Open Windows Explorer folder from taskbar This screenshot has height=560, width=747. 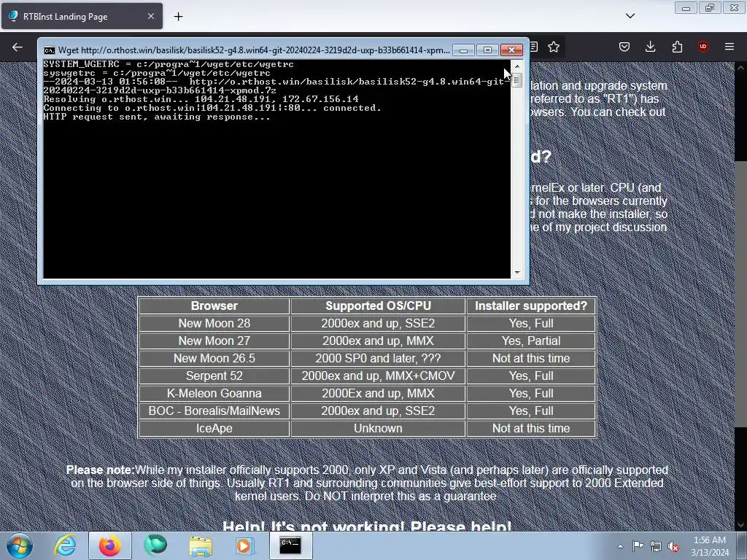pyautogui.click(x=201, y=545)
